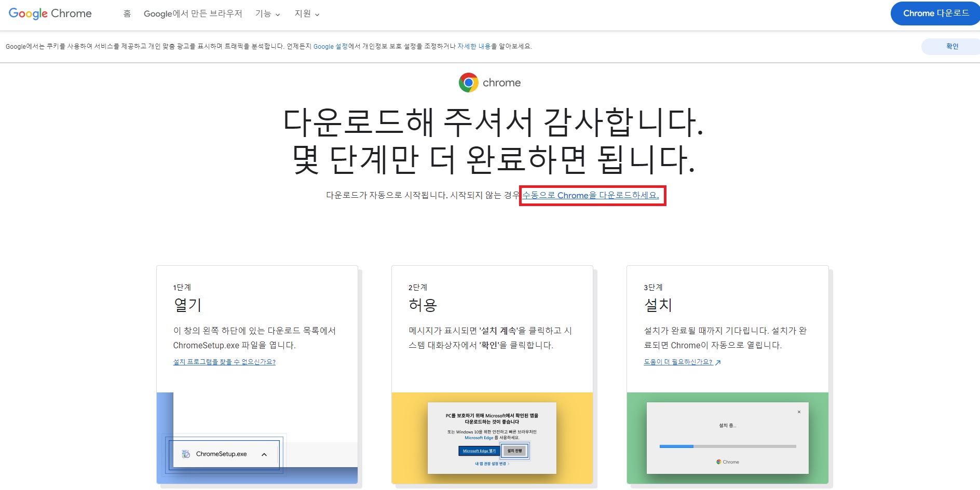Click the chevron next to ChromeSetup.exe
Image resolution: width=980 pixels, height=490 pixels.
coord(264,455)
